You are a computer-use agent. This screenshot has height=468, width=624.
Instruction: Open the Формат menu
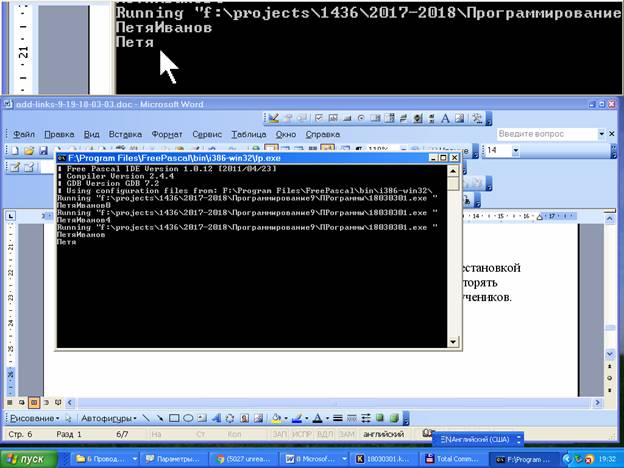[167, 135]
